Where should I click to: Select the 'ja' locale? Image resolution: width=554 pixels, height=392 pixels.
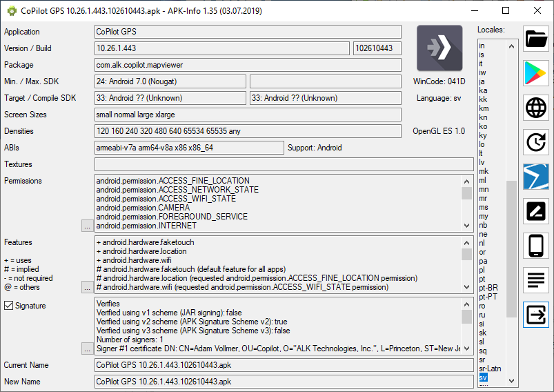click(482, 81)
